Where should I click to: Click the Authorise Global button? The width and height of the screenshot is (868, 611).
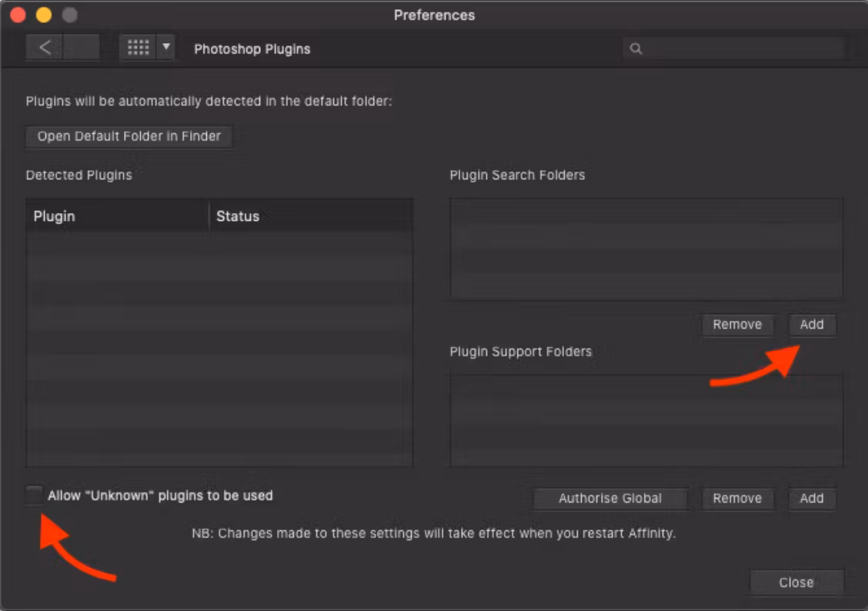point(610,498)
